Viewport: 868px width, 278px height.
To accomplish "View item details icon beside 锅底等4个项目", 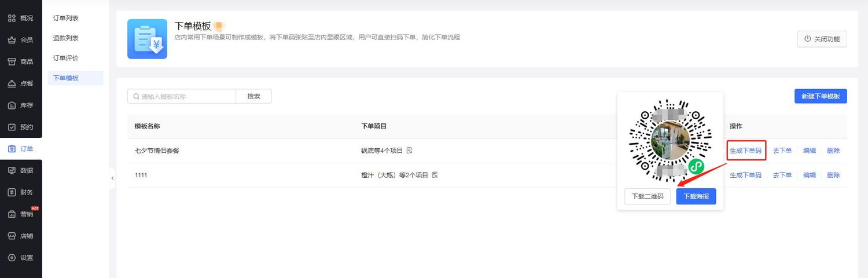I will pyautogui.click(x=410, y=151).
